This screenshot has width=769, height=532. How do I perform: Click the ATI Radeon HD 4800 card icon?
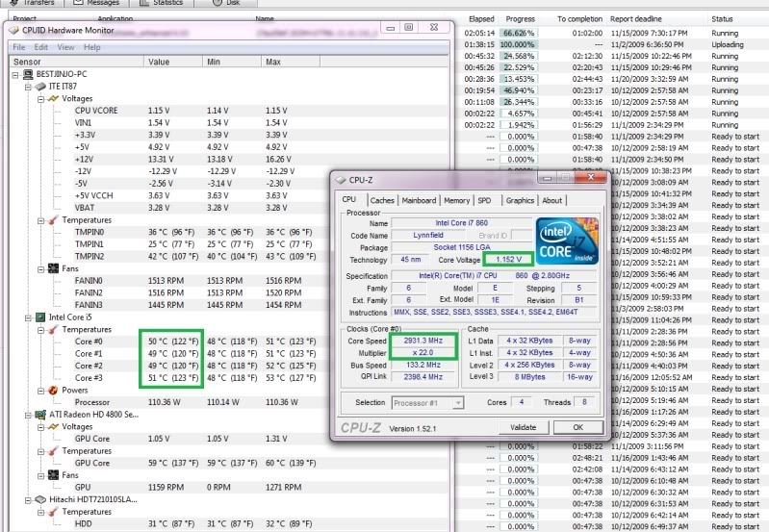[x=40, y=415]
